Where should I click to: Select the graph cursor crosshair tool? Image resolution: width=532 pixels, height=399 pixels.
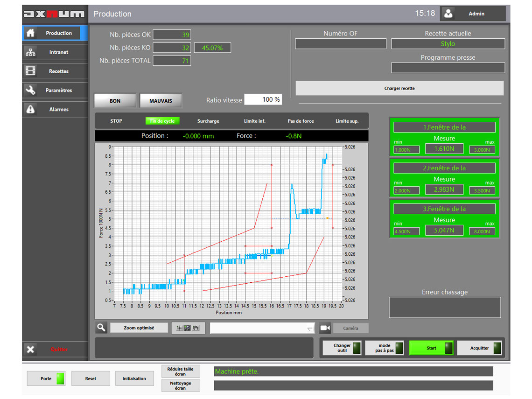coord(180,328)
